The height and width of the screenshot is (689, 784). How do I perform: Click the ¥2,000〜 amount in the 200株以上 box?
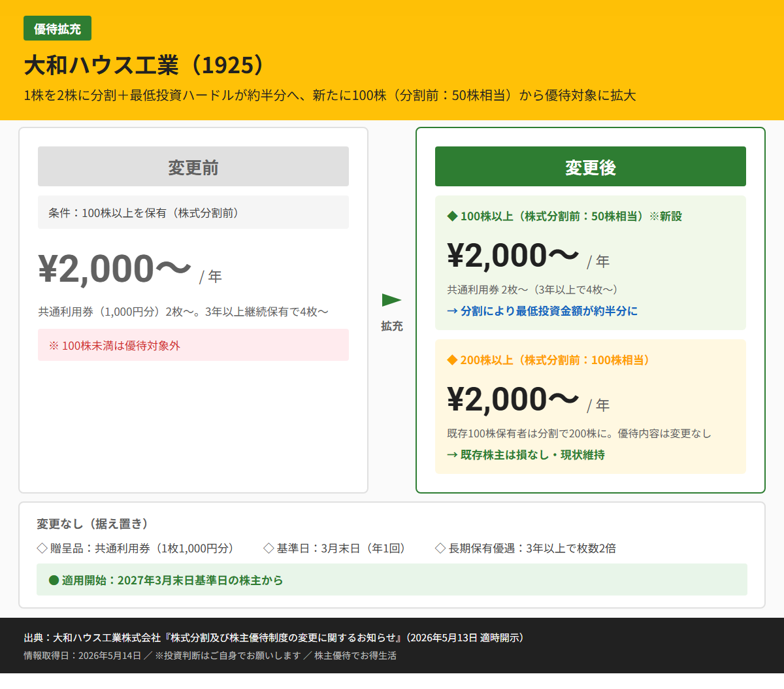click(514, 399)
